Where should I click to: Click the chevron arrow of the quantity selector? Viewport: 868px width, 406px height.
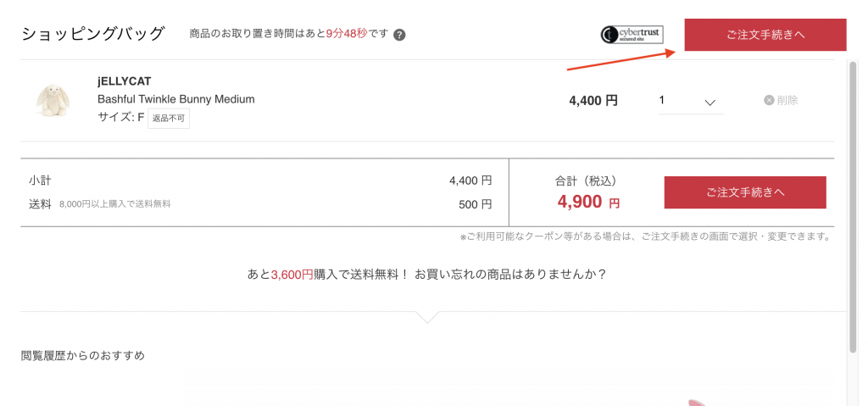(x=710, y=102)
